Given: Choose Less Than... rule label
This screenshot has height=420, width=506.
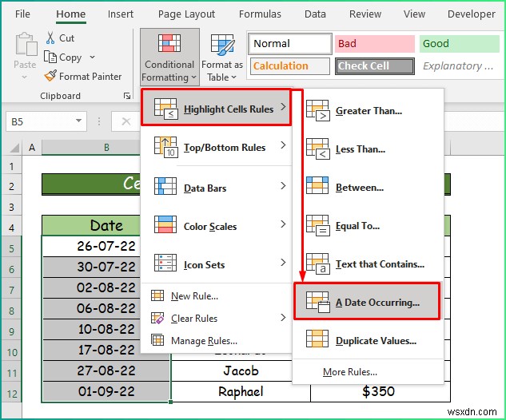Looking at the screenshot, I should [361, 149].
